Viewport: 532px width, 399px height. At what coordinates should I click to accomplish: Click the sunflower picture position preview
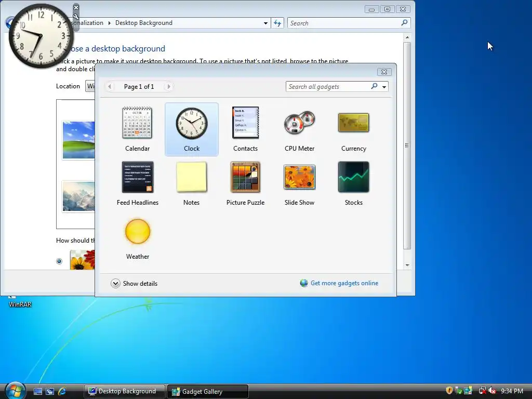(83, 260)
